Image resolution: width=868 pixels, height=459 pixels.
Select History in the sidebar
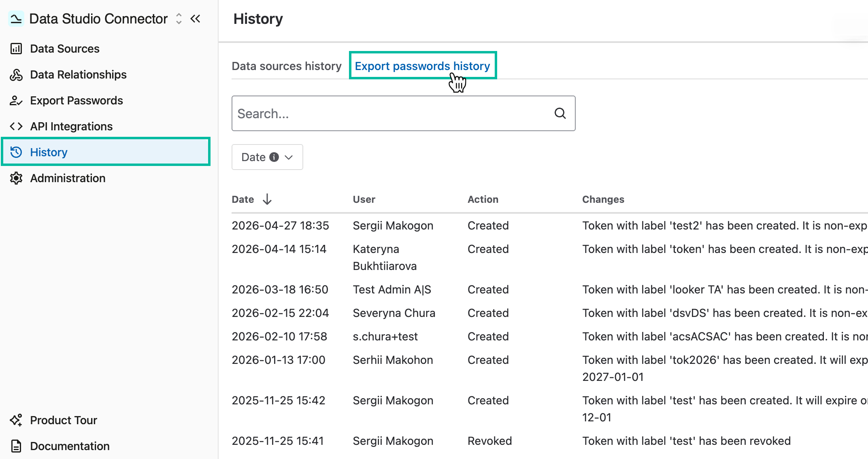[105, 152]
